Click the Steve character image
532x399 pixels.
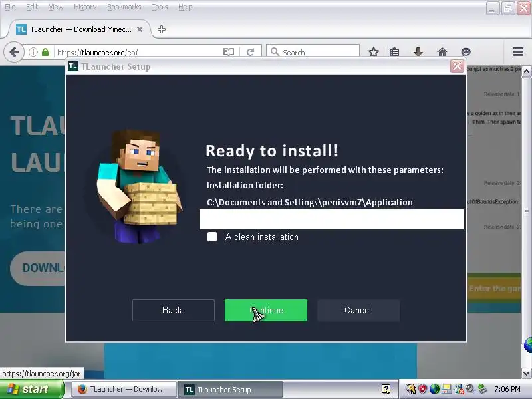139,186
